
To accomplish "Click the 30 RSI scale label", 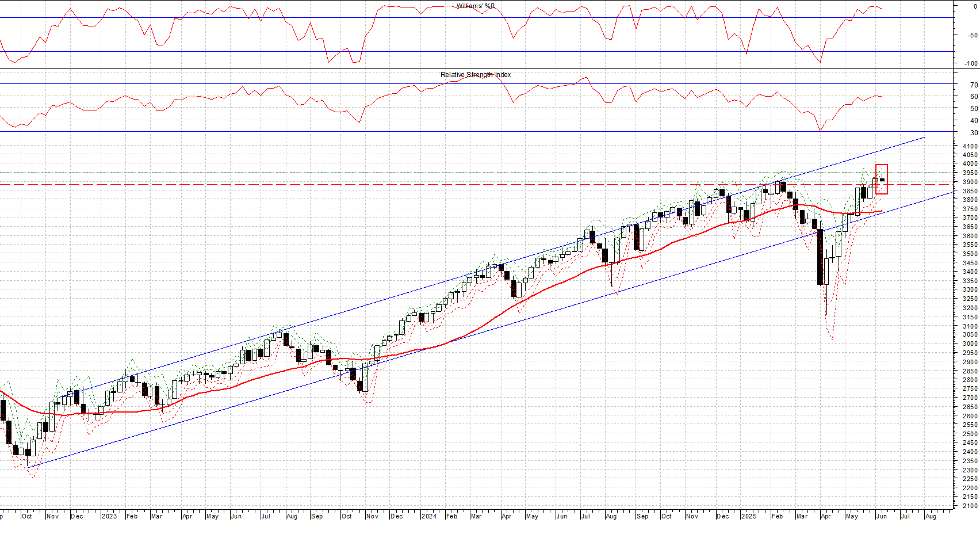I will 973,133.
